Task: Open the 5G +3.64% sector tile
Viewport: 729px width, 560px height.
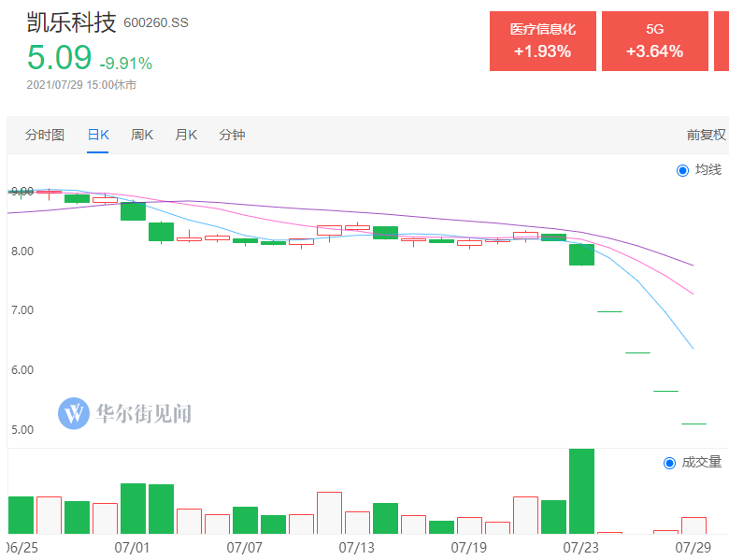Action: tap(654, 41)
